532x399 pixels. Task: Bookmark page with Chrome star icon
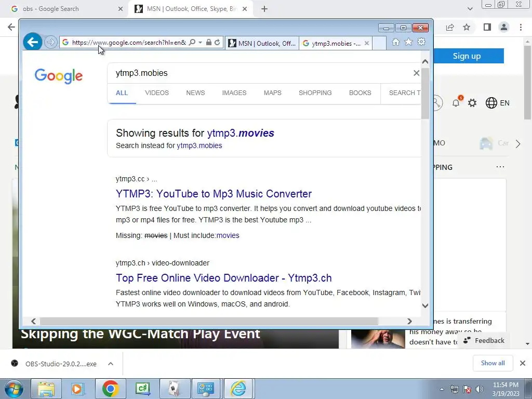point(467,27)
